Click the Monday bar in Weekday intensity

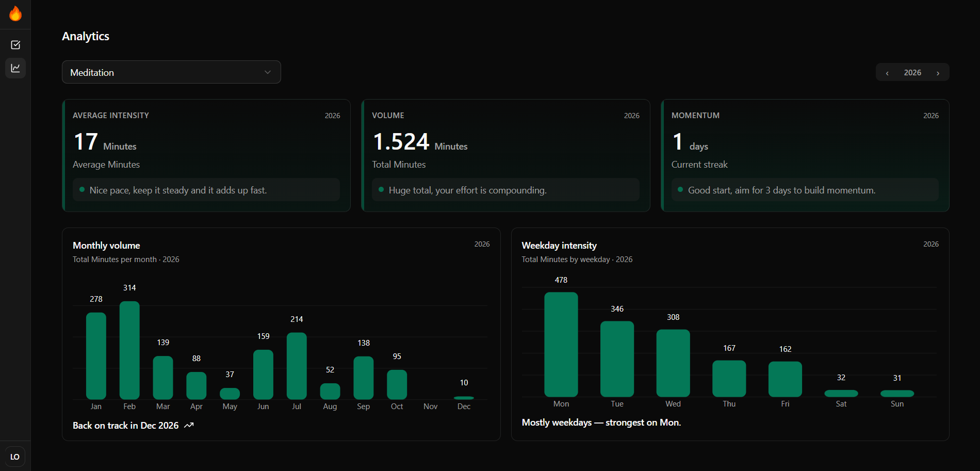(x=561, y=344)
